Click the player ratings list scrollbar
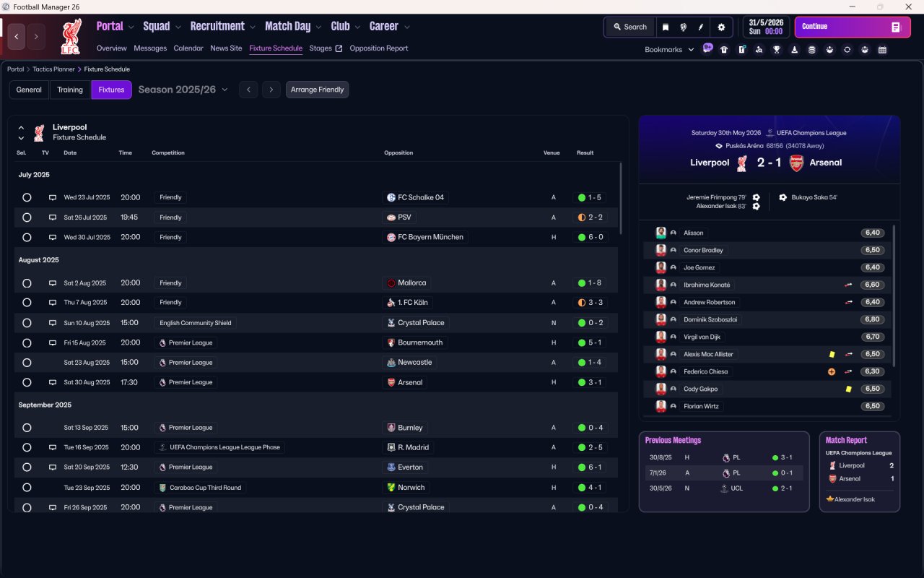The height and width of the screenshot is (578, 924). click(894, 296)
